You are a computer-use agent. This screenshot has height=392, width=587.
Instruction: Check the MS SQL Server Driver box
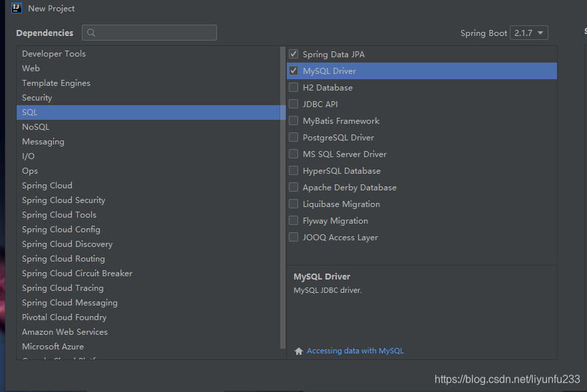(x=293, y=154)
